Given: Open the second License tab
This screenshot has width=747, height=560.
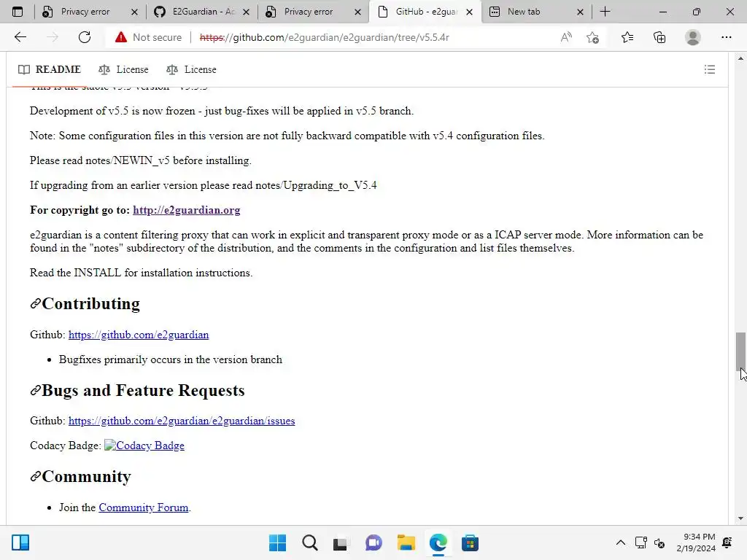Looking at the screenshot, I should click(191, 69).
